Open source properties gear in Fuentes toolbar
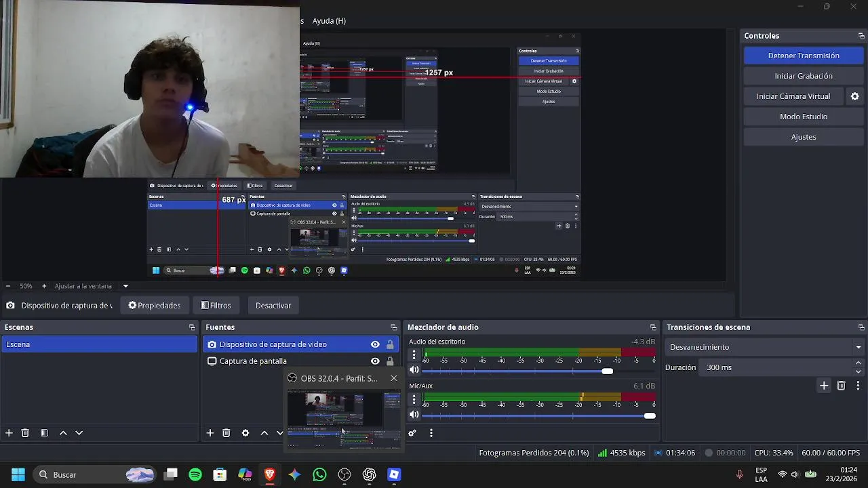This screenshot has height=488, width=868. coord(245,433)
